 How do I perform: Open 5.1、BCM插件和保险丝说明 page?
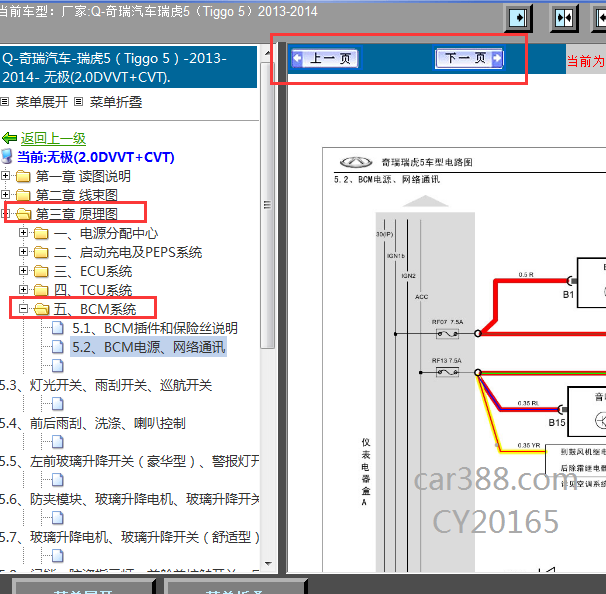tap(155, 328)
